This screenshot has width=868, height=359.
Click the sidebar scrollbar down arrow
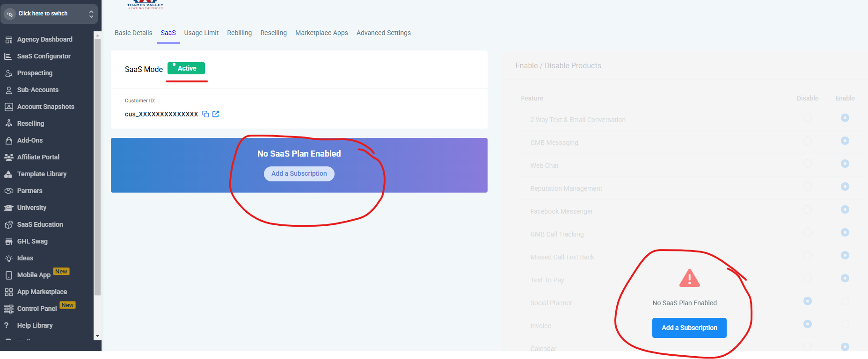97,336
